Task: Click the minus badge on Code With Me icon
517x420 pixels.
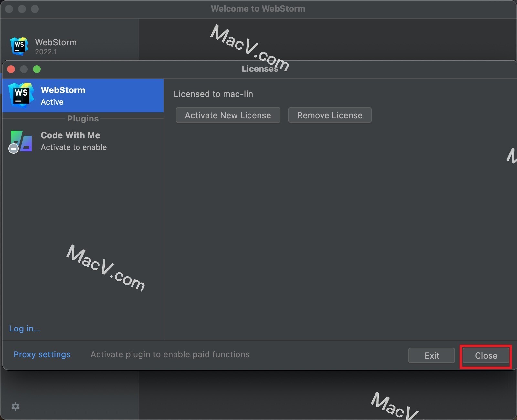Action: [13, 149]
